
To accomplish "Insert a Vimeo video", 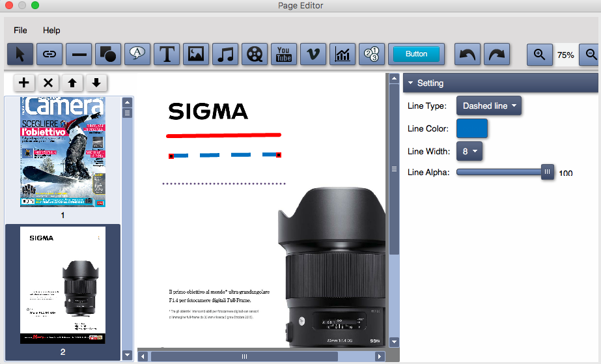I will 313,54.
